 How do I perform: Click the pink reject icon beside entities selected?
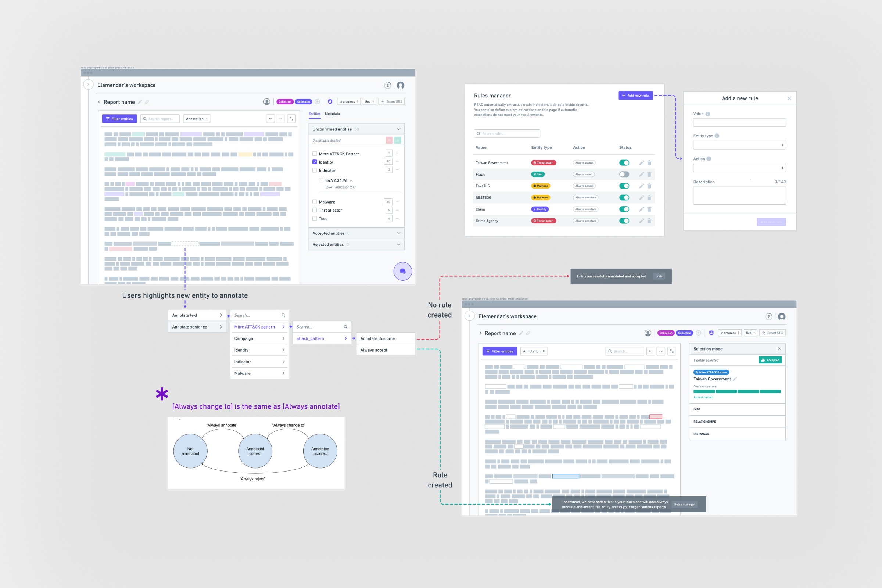(389, 140)
